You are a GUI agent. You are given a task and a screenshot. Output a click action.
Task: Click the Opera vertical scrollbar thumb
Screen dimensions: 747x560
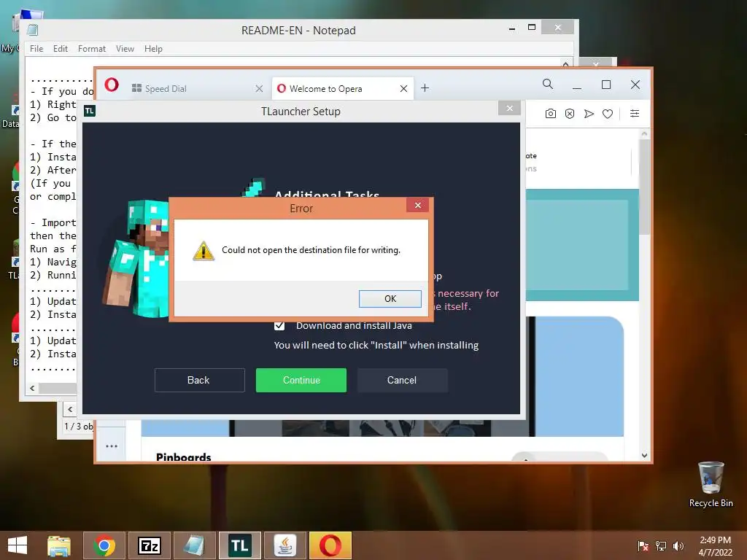[644, 187]
